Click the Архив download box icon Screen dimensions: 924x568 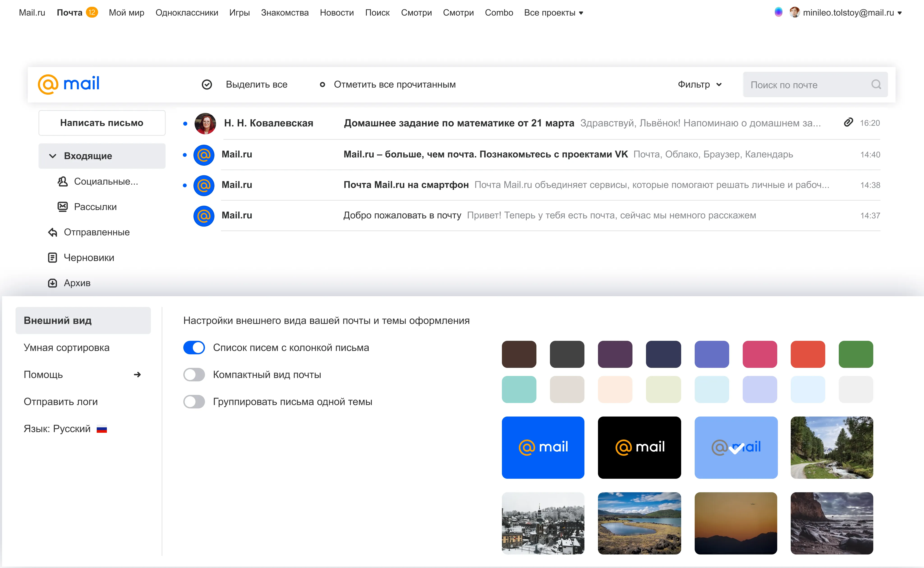click(52, 283)
